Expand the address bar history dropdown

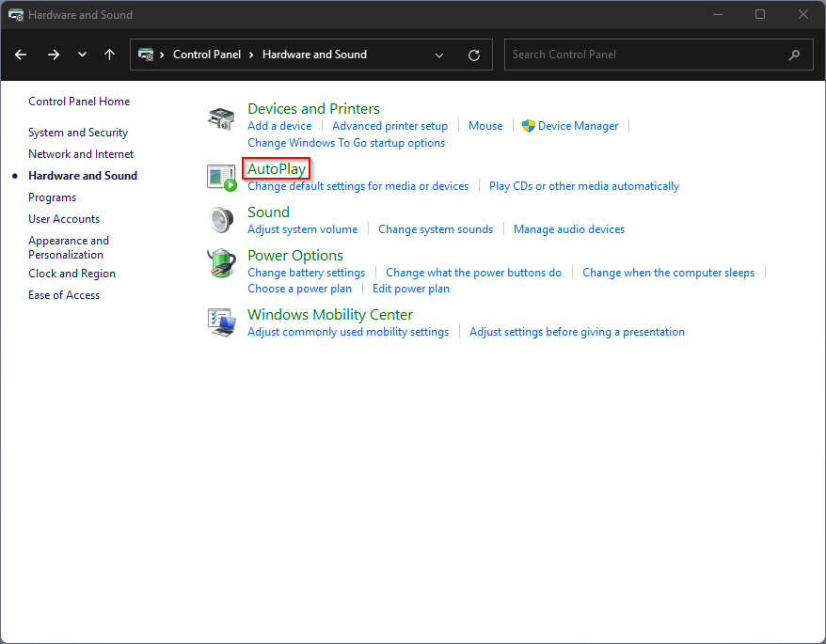click(x=438, y=55)
